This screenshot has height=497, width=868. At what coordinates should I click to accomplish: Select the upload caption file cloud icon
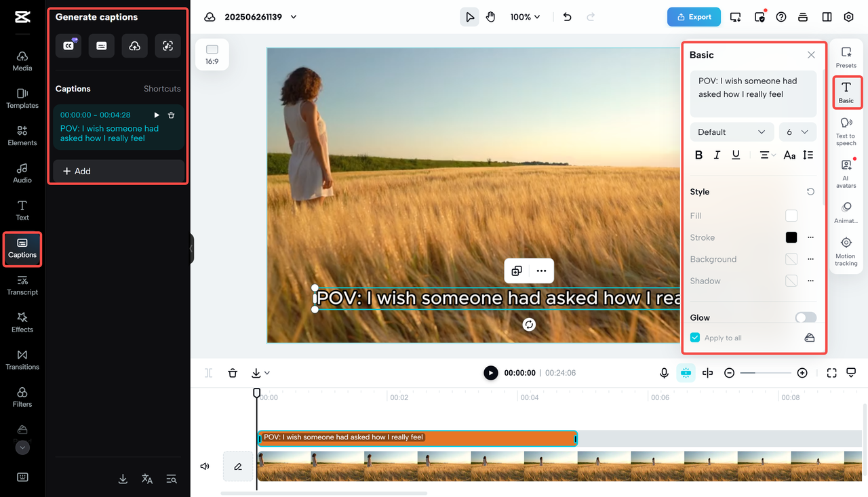(134, 45)
